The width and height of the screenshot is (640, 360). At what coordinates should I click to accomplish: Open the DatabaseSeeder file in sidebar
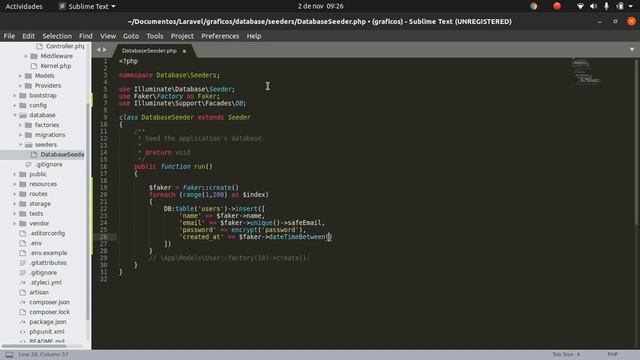coord(62,154)
